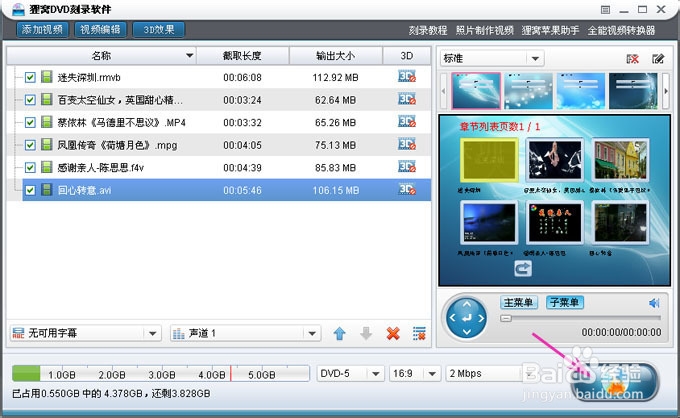Open the 照片制作视频 link
680x418 pixels.
tap(484, 30)
